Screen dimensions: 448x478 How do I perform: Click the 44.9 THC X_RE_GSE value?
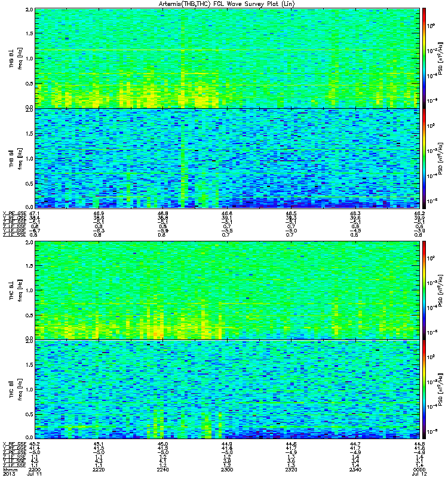[227, 444]
